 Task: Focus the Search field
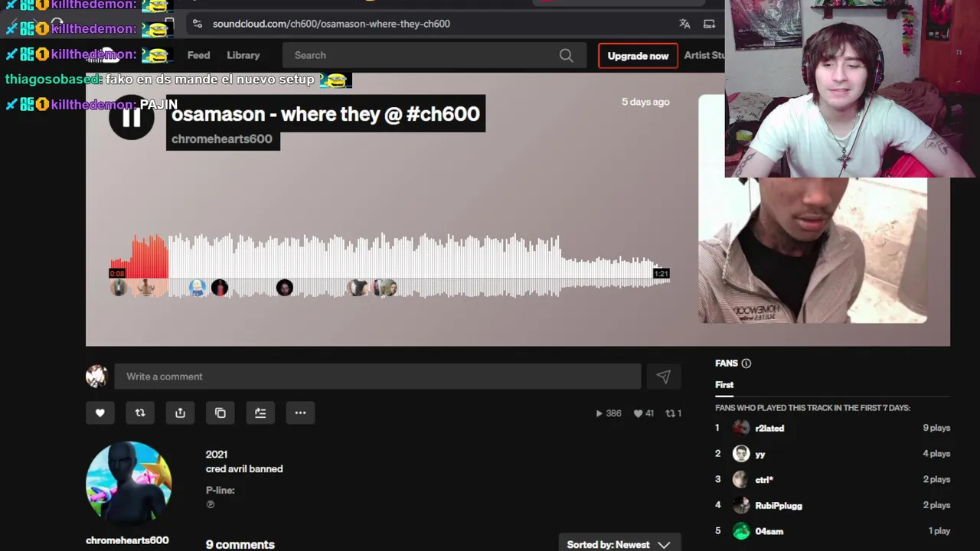pos(433,55)
